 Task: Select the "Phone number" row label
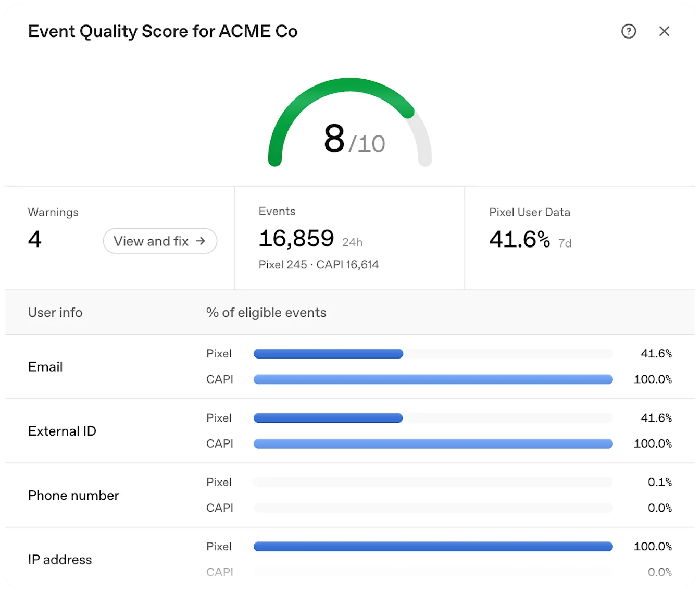coord(73,495)
